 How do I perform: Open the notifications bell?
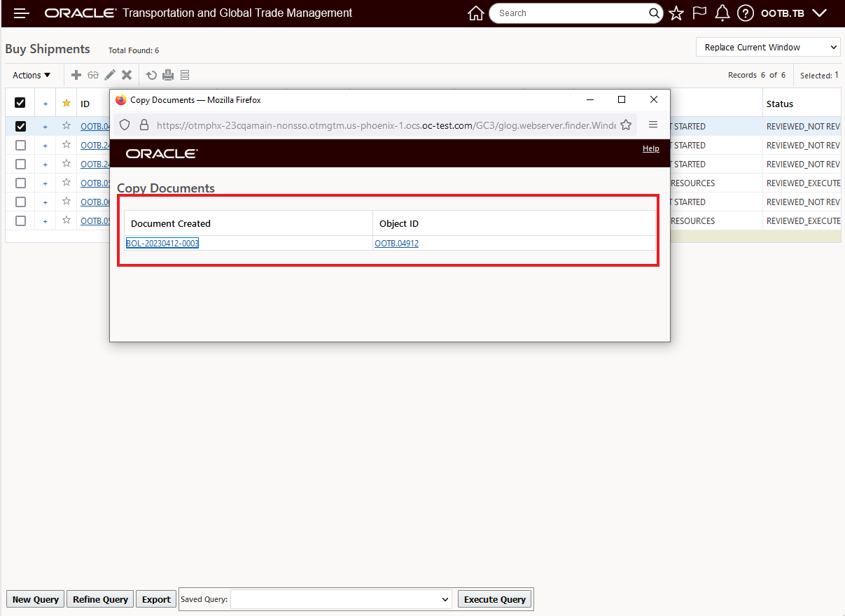722,13
